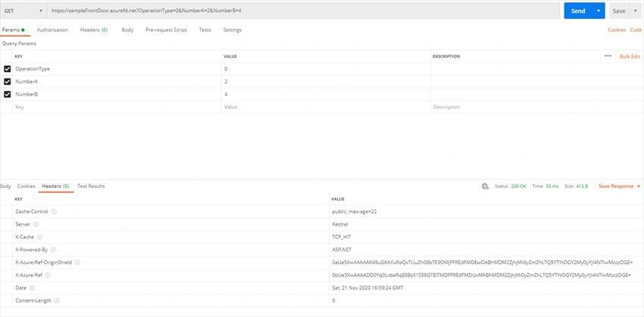Click the NumberA key cell

pos(117,81)
